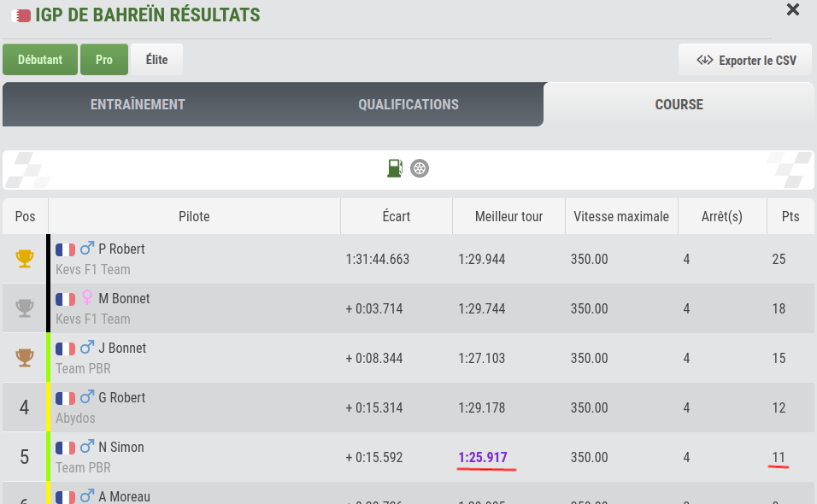This screenshot has width=817, height=504.
Task: Close the results dialog with the X
Action: (792, 9)
